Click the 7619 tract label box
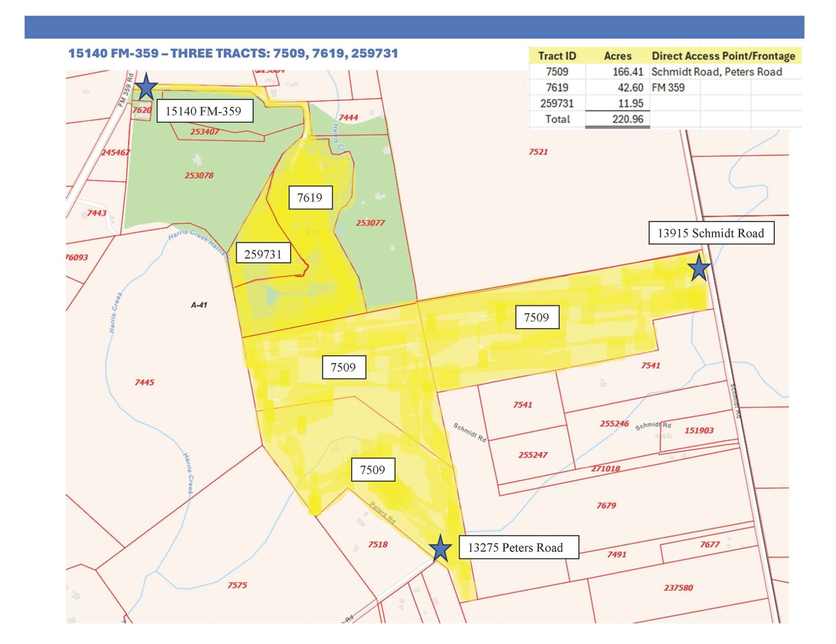Viewport: 836px width, 644px height. coord(310,197)
